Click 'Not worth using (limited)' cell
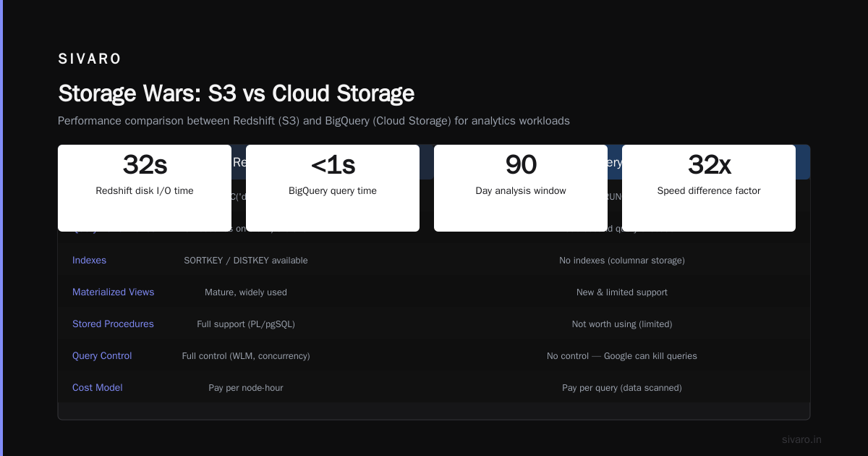 [622, 324]
